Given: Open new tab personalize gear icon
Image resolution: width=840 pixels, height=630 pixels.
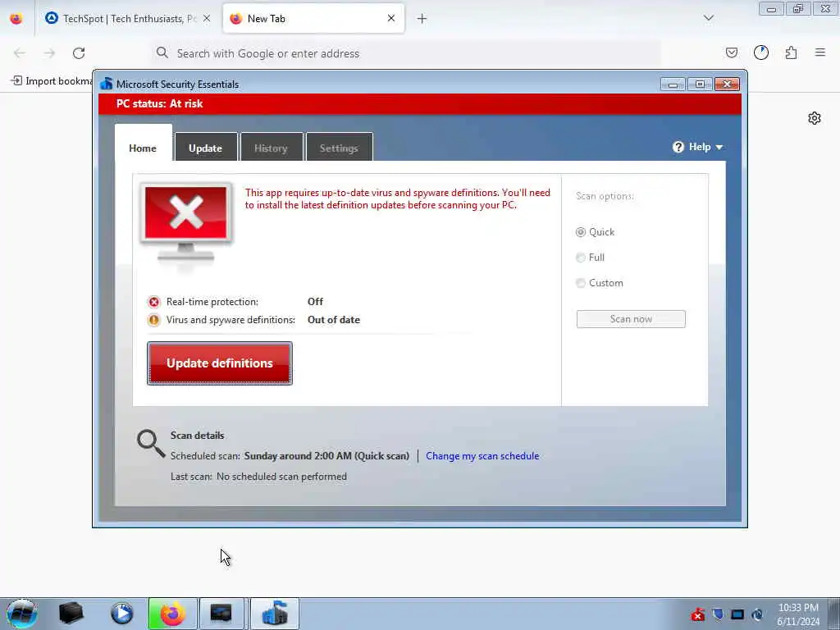Looking at the screenshot, I should [815, 118].
